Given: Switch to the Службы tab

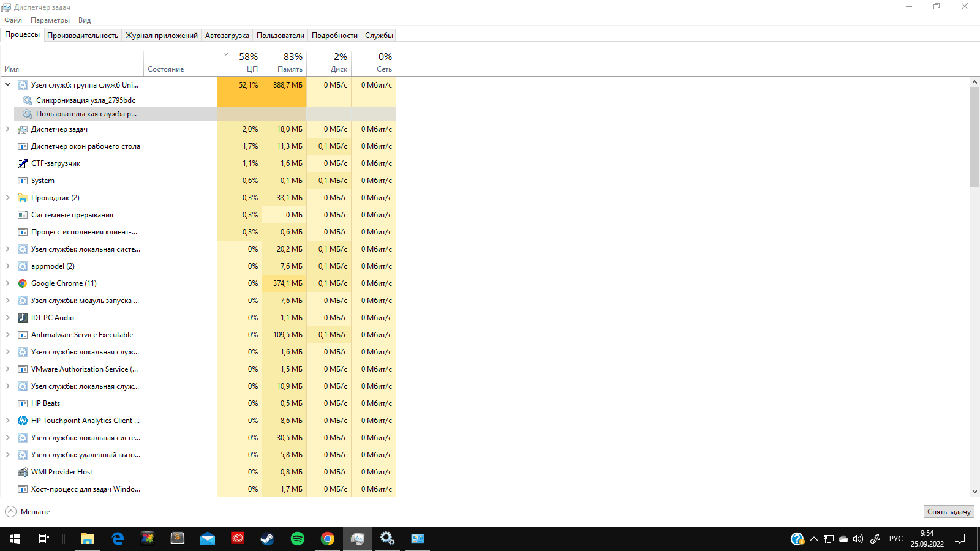Looking at the screenshot, I should [x=379, y=36].
